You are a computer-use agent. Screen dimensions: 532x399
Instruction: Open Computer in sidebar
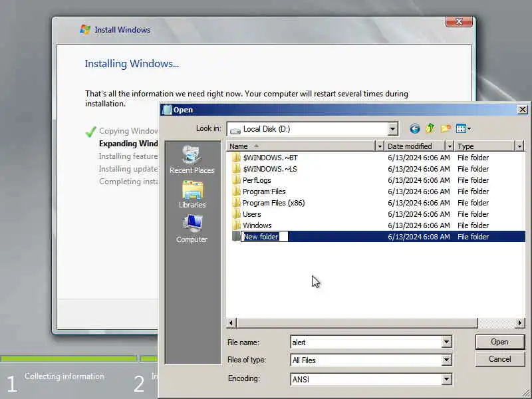click(192, 229)
